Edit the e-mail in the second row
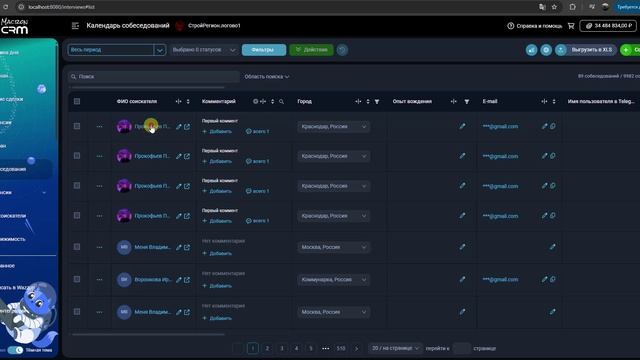The height and width of the screenshot is (360, 640). (544, 156)
